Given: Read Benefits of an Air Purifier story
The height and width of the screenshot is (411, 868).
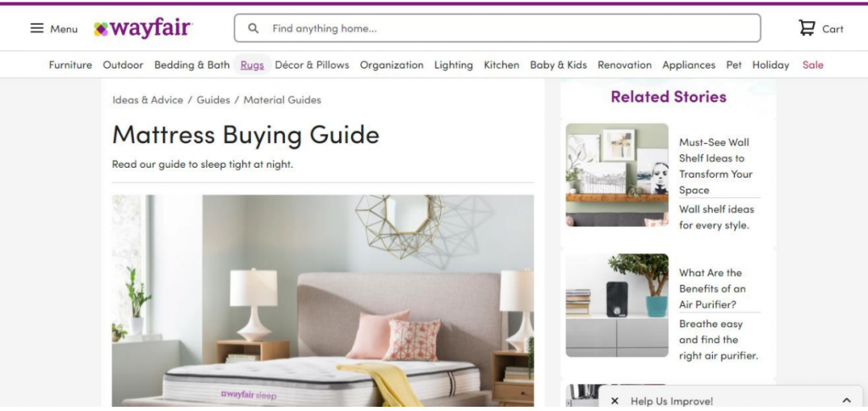Looking at the screenshot, I should click(712, 289).
